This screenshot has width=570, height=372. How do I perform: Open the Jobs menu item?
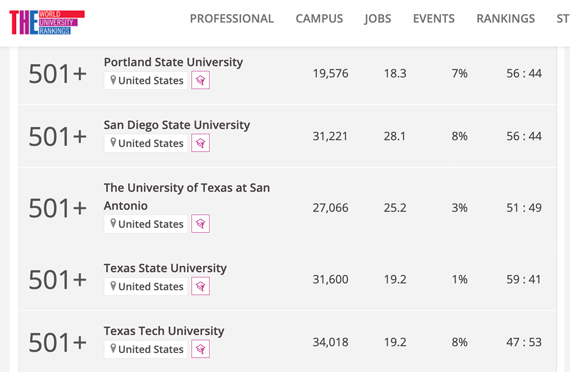[x=378, y=19]
